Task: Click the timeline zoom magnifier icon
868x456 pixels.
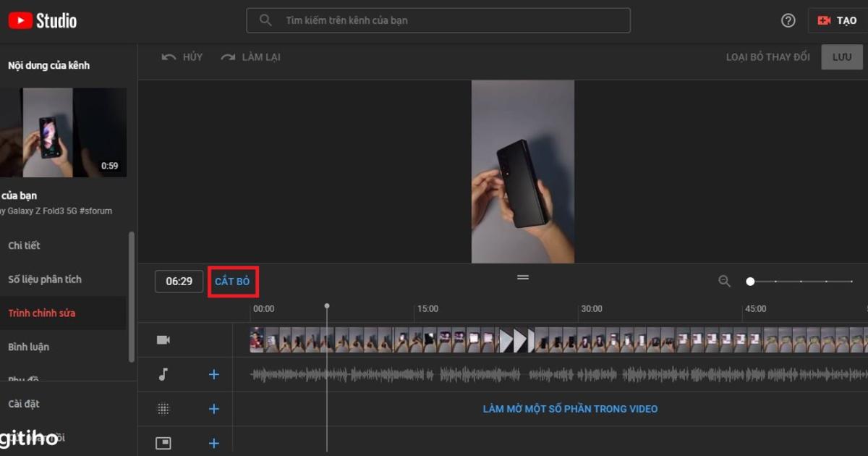Action: 724,282
